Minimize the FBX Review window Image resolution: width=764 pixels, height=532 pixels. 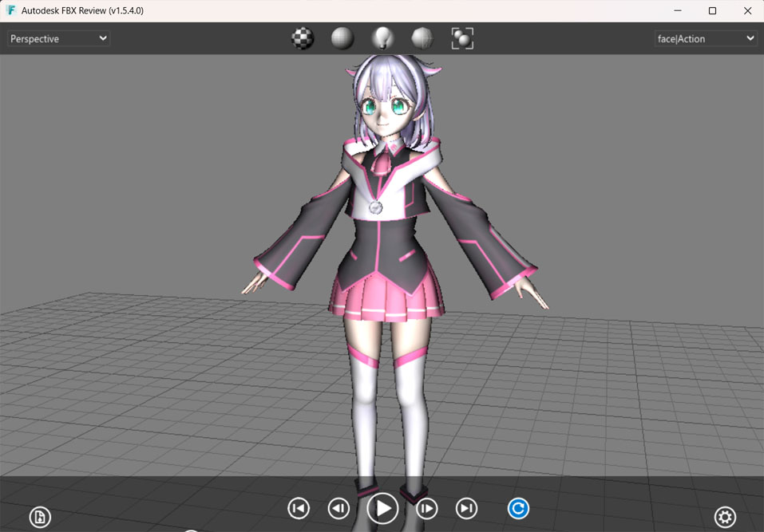click(678, 10)
